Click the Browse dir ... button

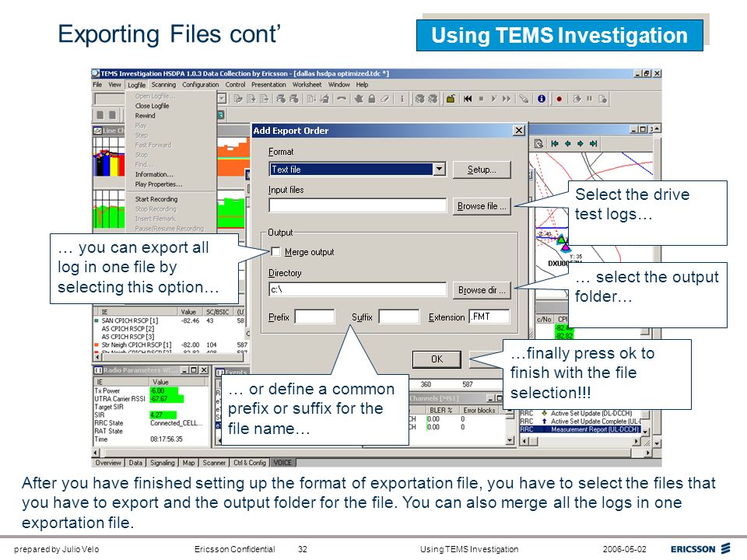(x=482, y=290)
